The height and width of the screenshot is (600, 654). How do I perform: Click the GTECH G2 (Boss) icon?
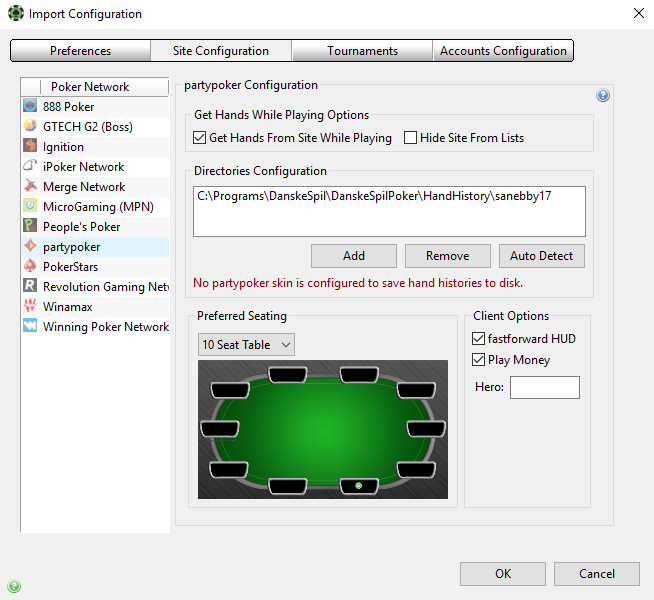point(30,126)
